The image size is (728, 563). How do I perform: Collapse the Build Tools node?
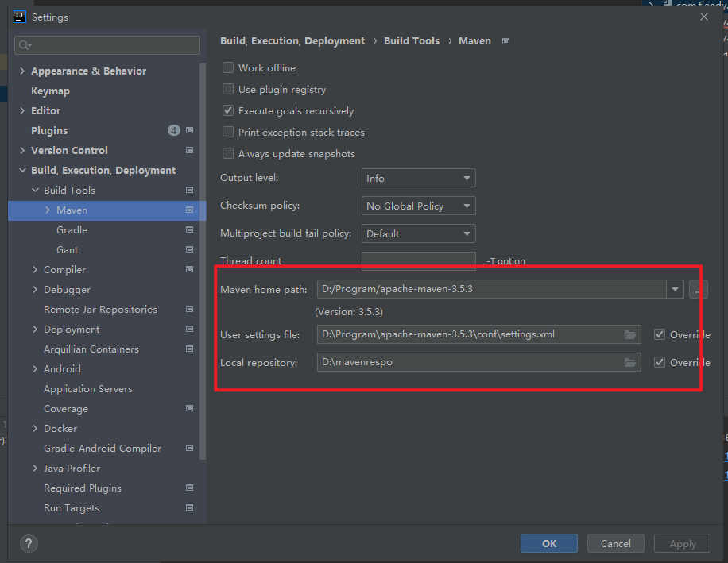(35, 190)
